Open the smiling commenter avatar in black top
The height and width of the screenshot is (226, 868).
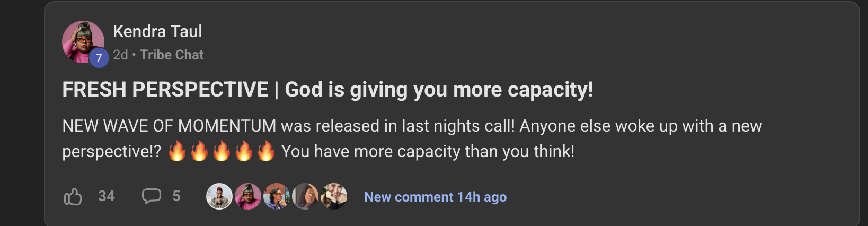point(334,196)
